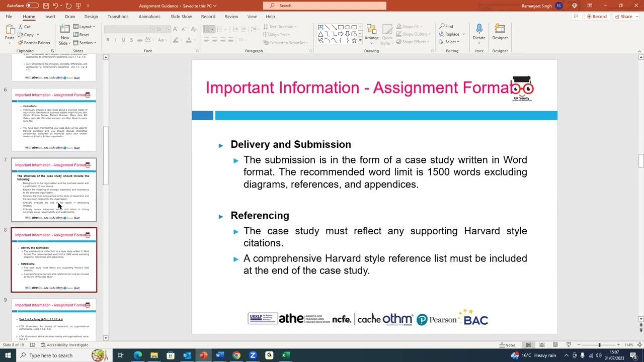Click the Record button at top right

point(597,17)
